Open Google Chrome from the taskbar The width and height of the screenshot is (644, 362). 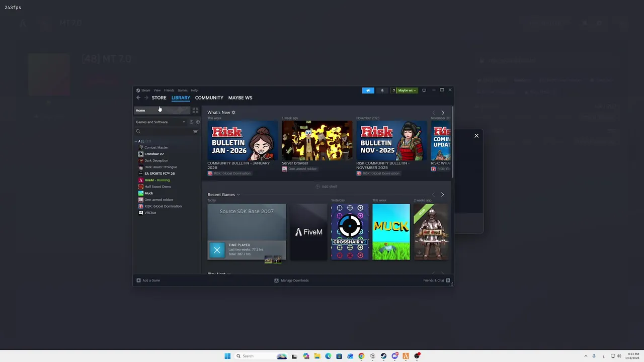[361, 356]
